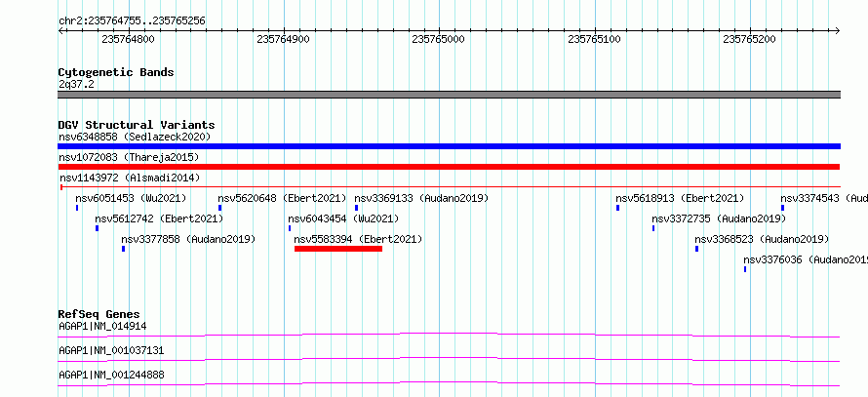Screen dimensions: 868x397
Task: Click the left arrow of the ruler
Action: coord(60,31)
